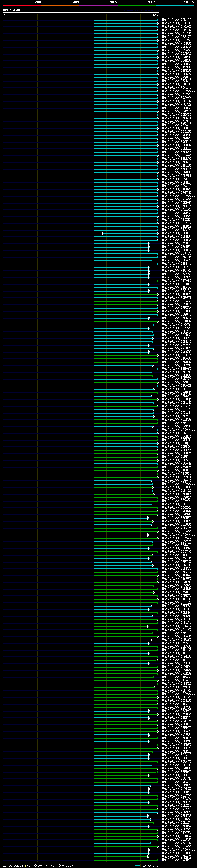Click label UniRef100_Q84RD8
The height and width of the screenshot is (868, 197).
177,61
